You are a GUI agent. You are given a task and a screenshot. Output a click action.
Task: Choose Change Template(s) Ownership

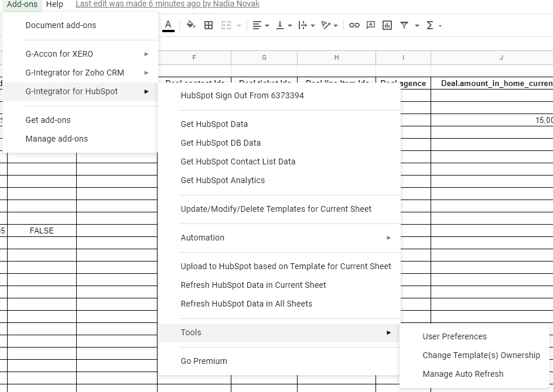[x=475, y=355]
